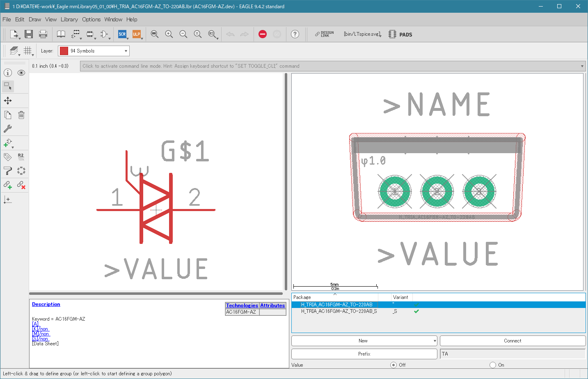This screenshot has width=588, height=379.
Task: Open Help with the question mark icon
Action: point(295,34)
